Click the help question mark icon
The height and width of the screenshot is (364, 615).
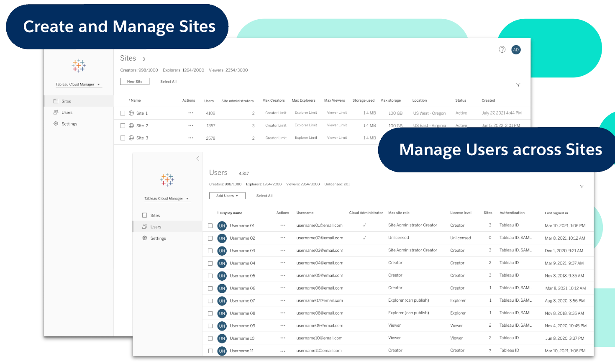[x=502, y=49]
